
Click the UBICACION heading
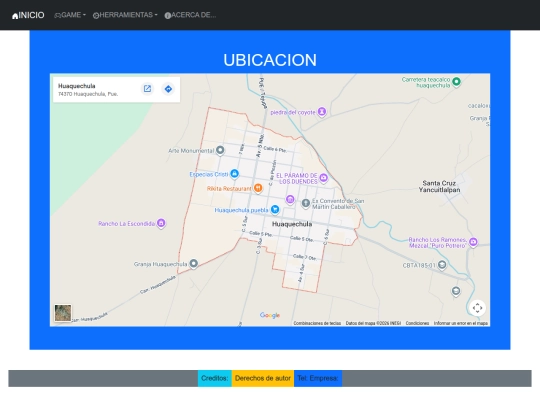(x=270, y=60)
